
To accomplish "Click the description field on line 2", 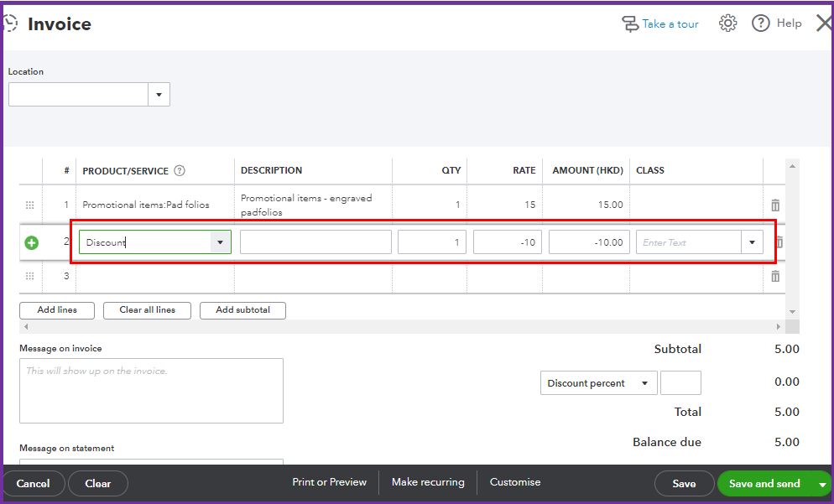I will pyautogui.click(x=315, y=242).
